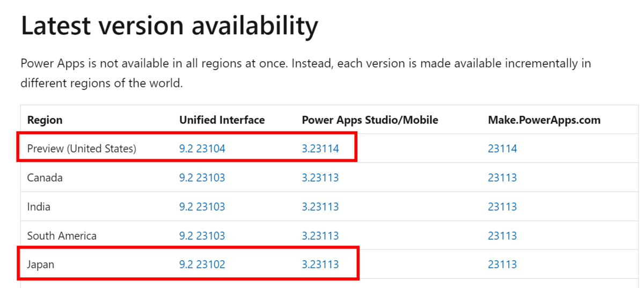Click the Power Apps Studio/Mobile column header
The width and height of the screenshot is (644, 288).
[x=370, y=120]
